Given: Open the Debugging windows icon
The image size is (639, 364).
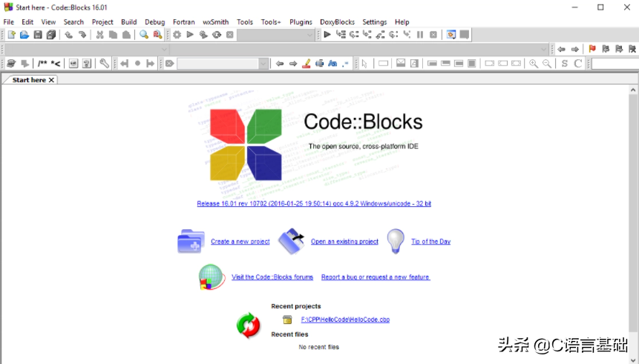Looking at the screenshot, I should pyautogui.click(x=451, y=35).
